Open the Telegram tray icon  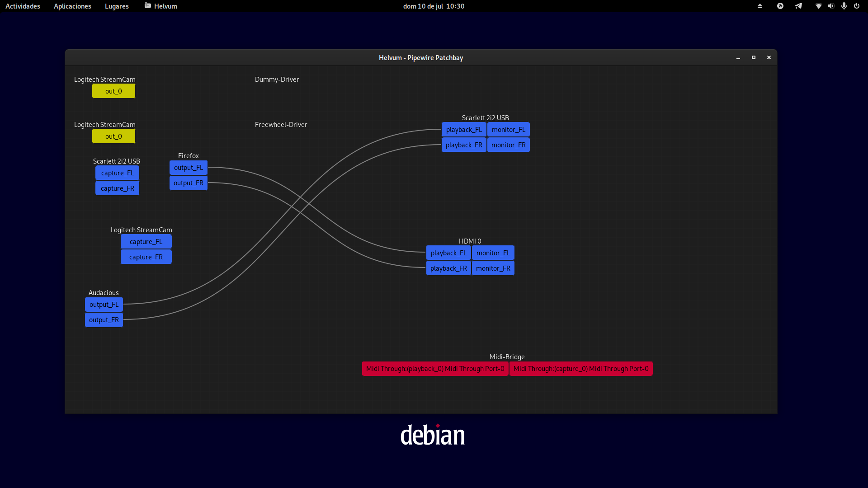(x=798, y=6)
